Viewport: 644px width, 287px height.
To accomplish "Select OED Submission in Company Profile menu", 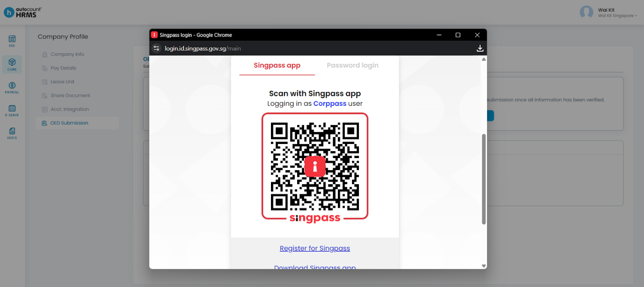I will (77, 123).
